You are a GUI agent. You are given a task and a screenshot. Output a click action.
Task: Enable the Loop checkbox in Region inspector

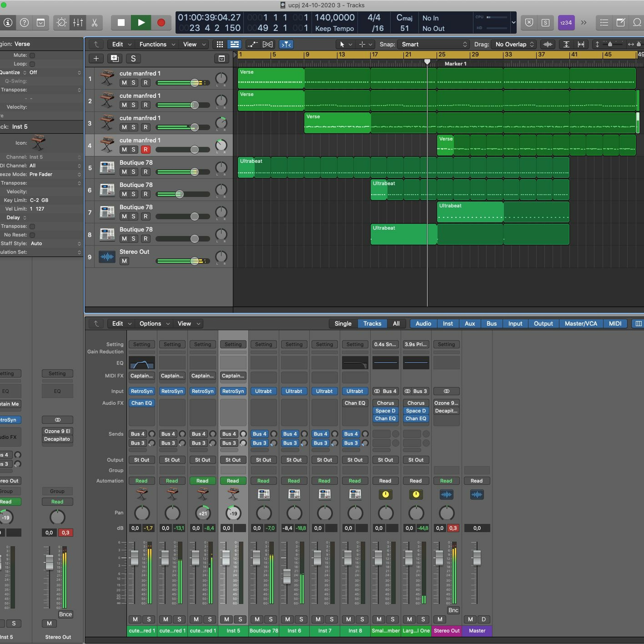(x=32, y=64)
